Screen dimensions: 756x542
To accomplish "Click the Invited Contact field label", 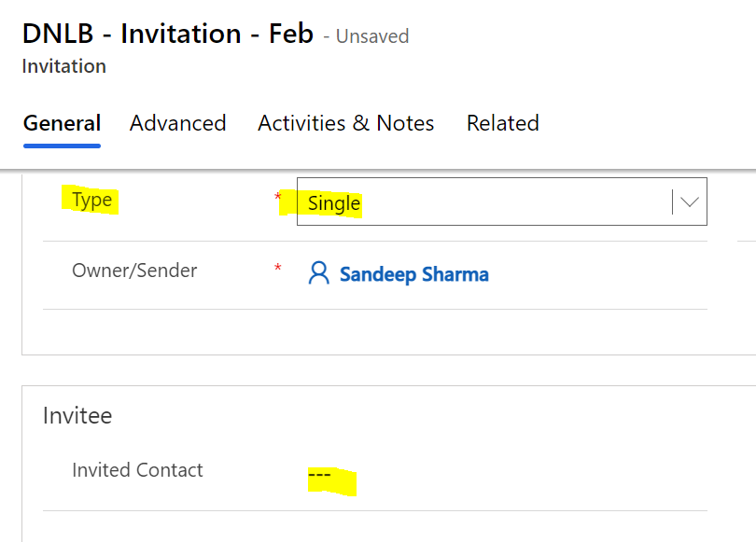I will pyautogui.click(x=137, y=470).
